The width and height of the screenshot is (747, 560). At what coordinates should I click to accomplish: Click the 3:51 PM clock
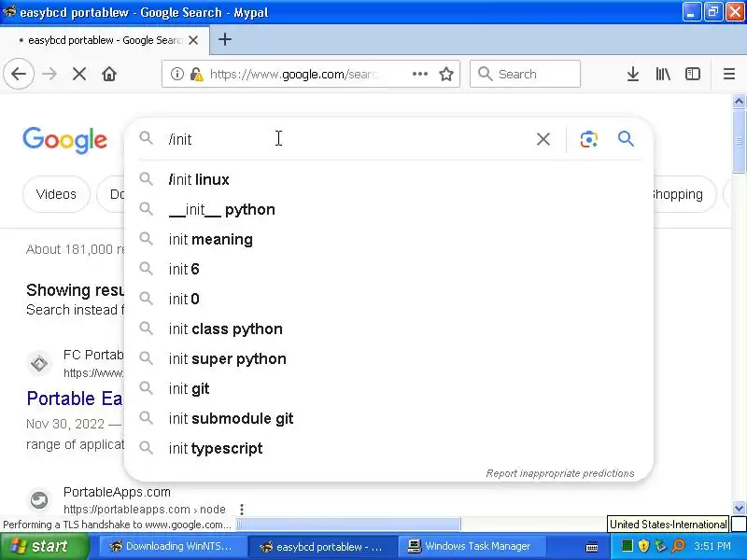pyautogui.click(x=712, y=546)
